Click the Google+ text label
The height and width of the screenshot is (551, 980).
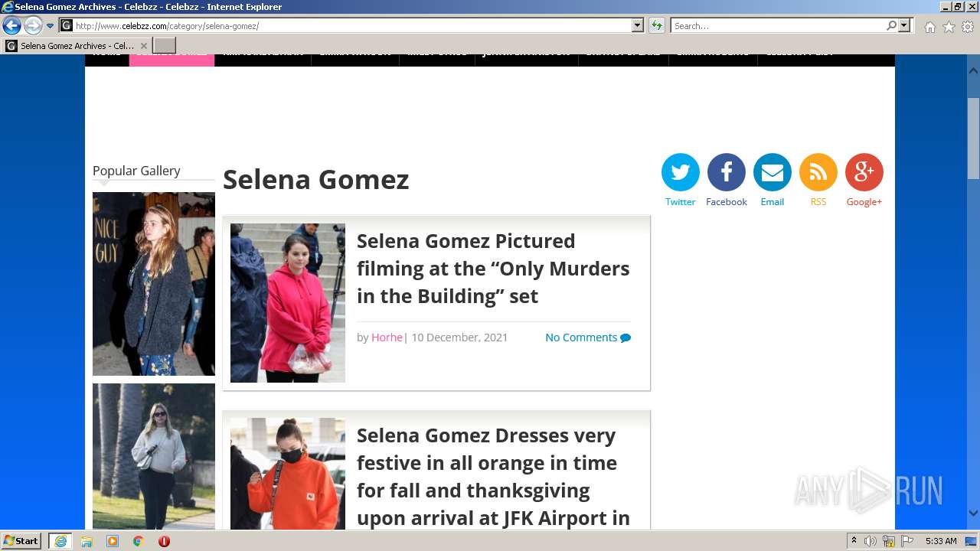point(864,202)
